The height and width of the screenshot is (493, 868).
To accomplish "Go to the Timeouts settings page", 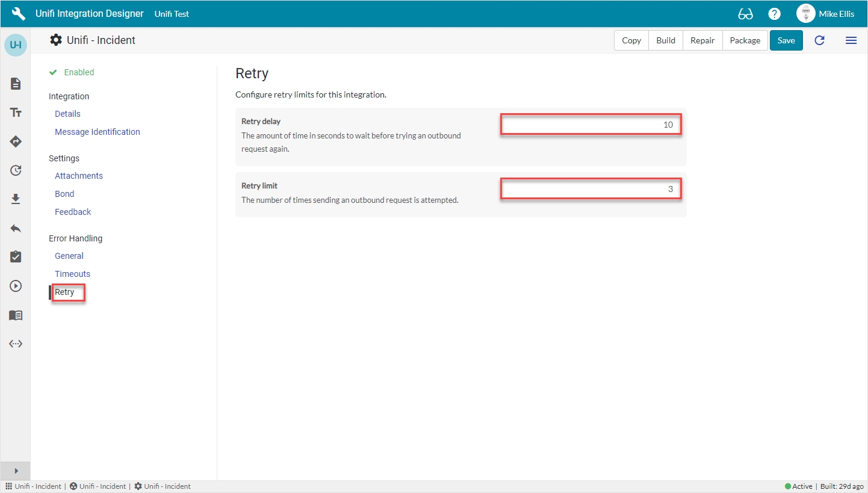I will point(72,274).
